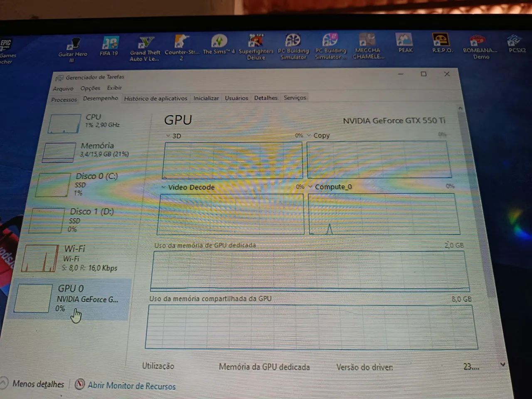Click the Menos detalhes collapse arrow icon
Image resolution: width=532 pixels, height=399 pixels.
coord(4,383)
